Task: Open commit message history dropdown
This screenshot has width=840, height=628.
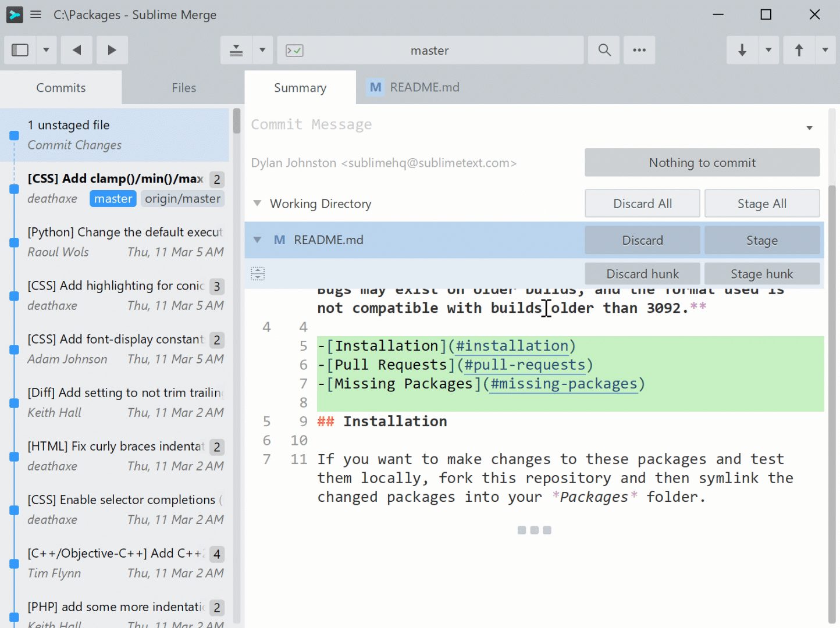Action: click(x=809, y=128)
